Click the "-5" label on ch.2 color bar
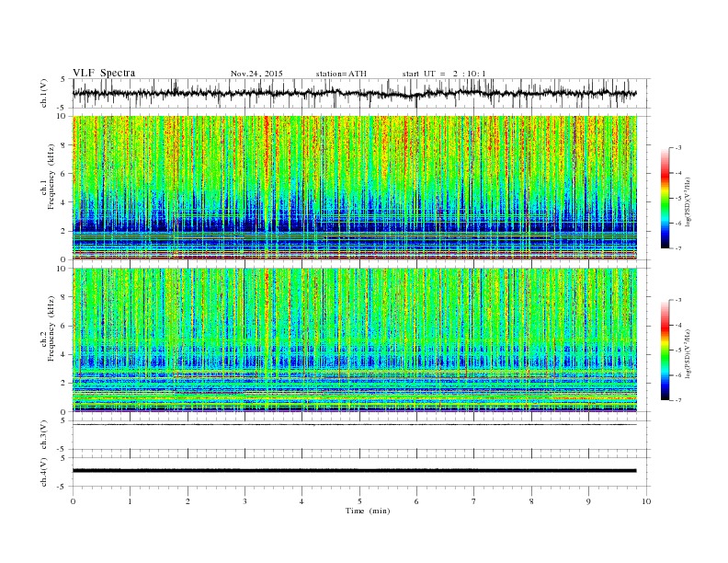Screen dimensions: 728x563 click(x=677, y=350)
